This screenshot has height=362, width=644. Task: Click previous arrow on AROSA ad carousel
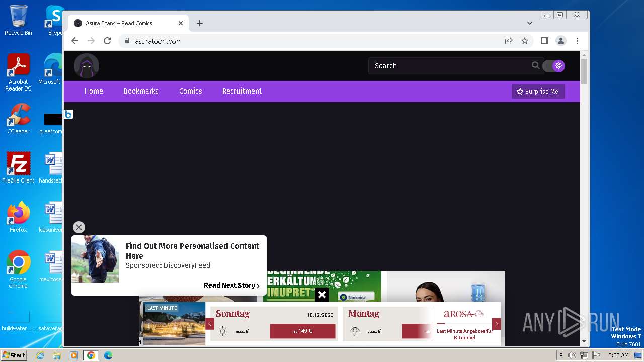[x=210, y=324]
